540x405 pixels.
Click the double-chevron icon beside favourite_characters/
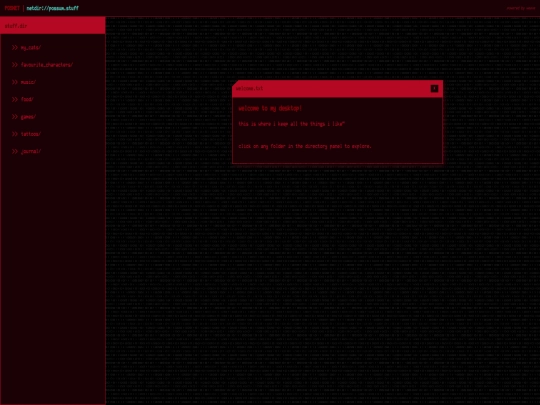(15, 65)
